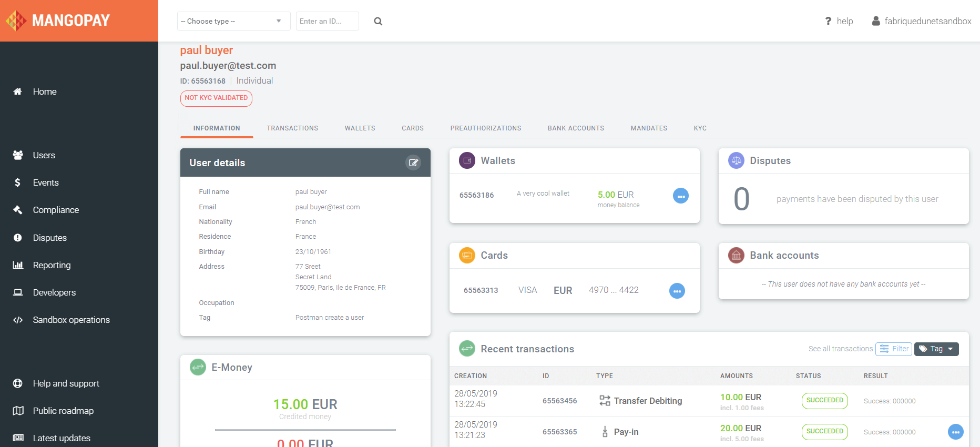Click the See all transactions link
The height and width of the screenshot is (447, 980).
click(840, 349)
